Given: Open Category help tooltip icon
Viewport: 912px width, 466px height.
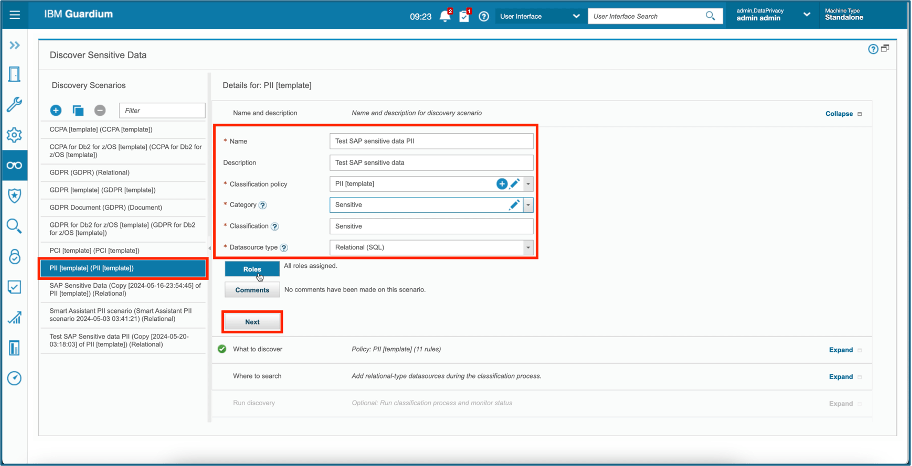Looking at the screenshot, I should tap(263, 205).
